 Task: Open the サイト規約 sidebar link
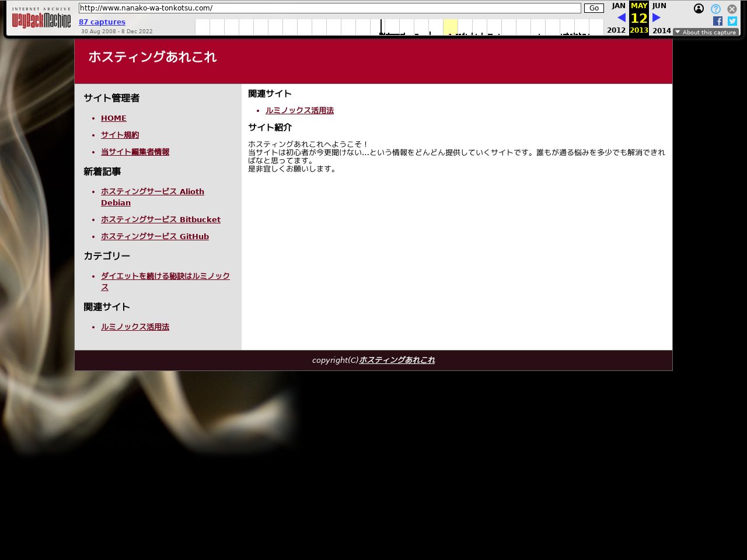coord(120,135)
